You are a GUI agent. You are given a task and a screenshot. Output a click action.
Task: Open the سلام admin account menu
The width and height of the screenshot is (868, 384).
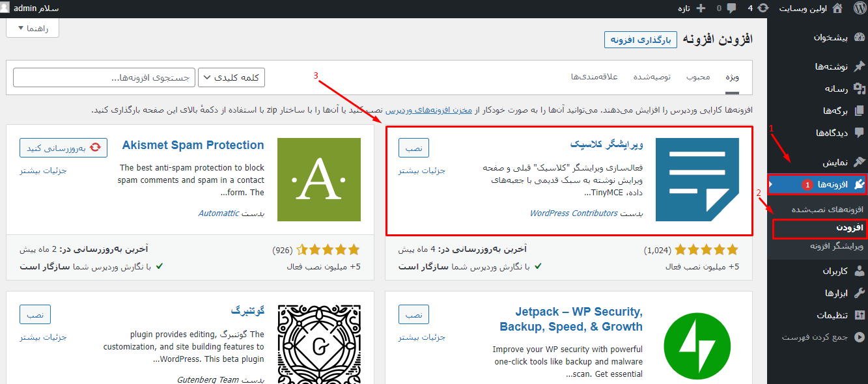click(x=30, y=8)
